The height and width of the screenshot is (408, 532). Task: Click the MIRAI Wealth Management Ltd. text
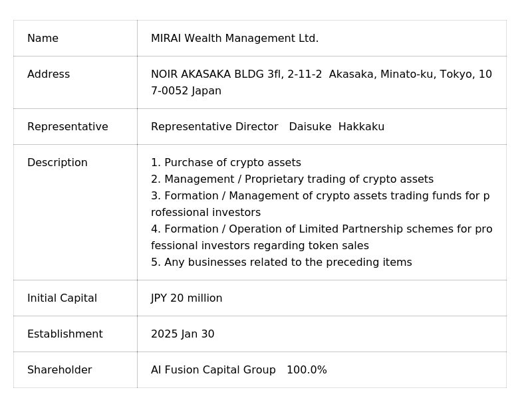(x=235, y=39)
